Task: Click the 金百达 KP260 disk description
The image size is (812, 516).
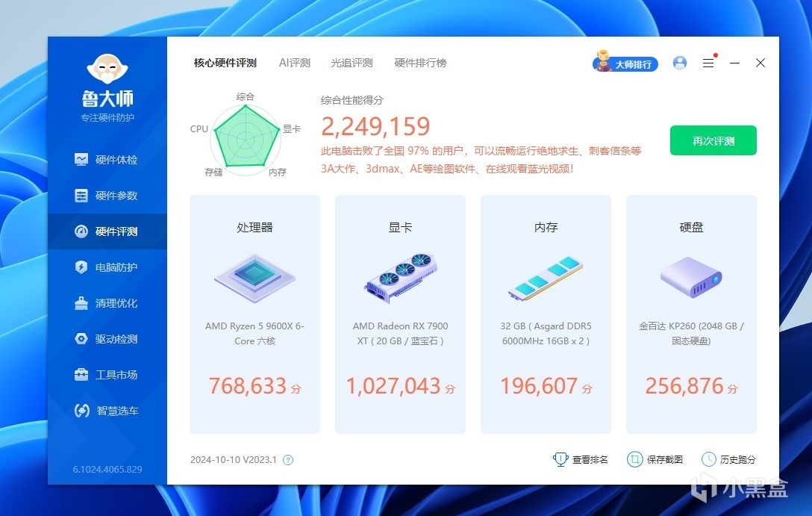Action: point(691,333)
